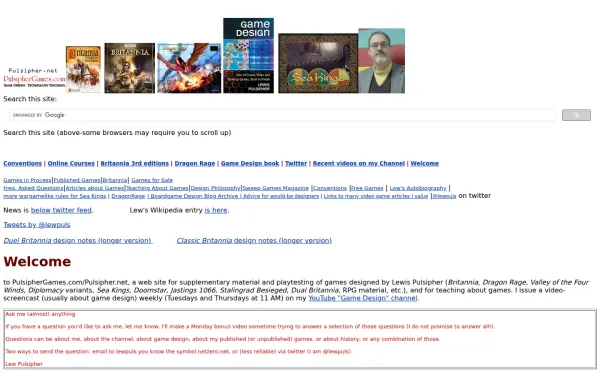Open Freq. Asked Questions link
This screenshot has width=600, height=375.
pos(33,188)
